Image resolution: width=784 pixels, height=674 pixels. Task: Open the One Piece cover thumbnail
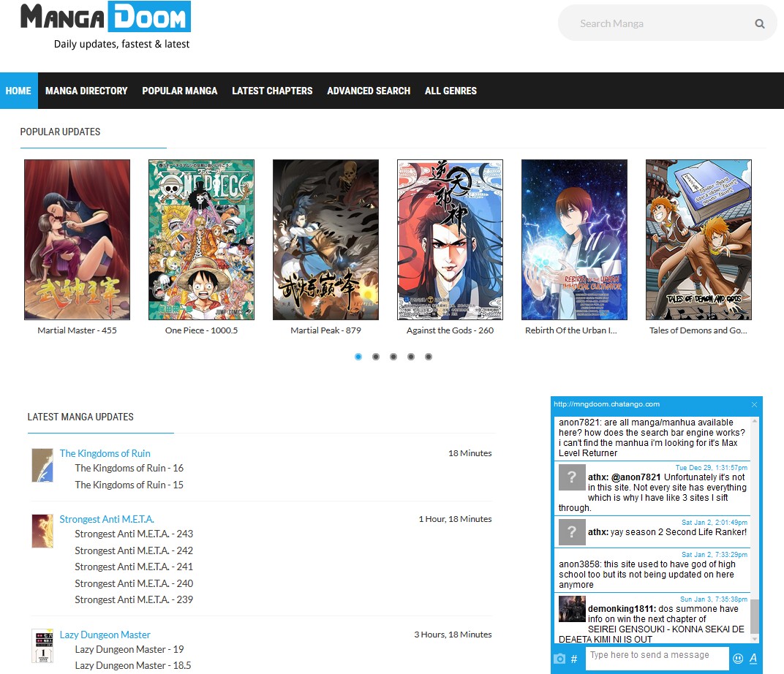point(202,239)
